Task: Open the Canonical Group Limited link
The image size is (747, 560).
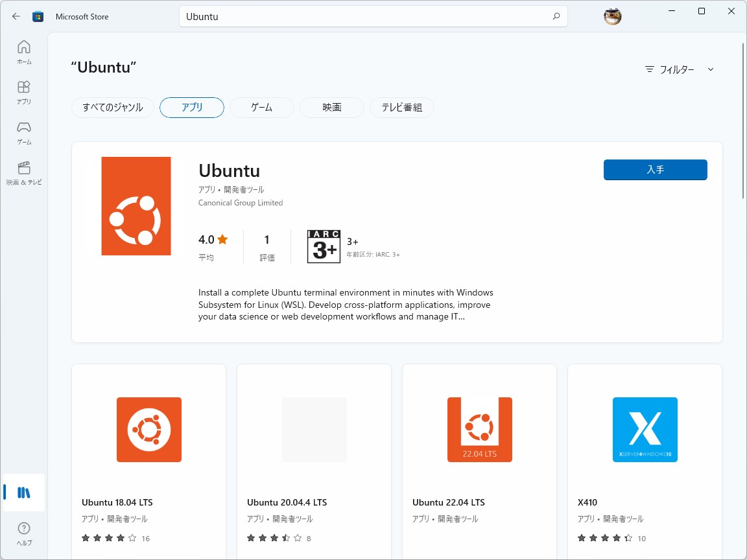Action: click(241, 202)
